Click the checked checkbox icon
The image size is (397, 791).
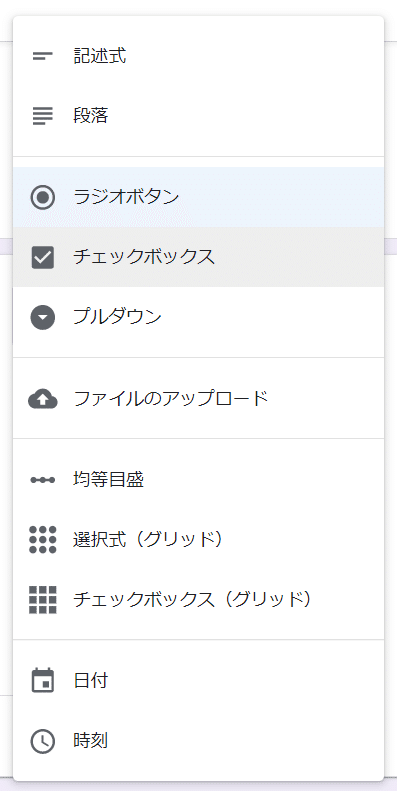[x=42, y=257]
